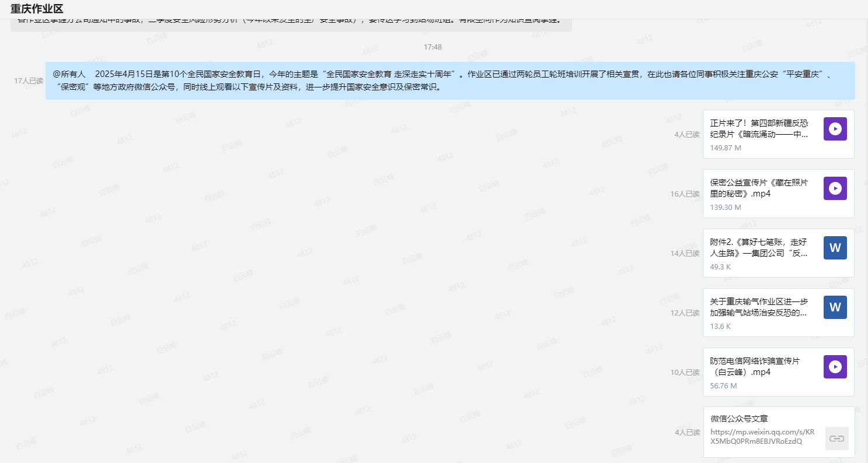Play the 暗流涌动 documentary video icon

(x=835, y=129)
